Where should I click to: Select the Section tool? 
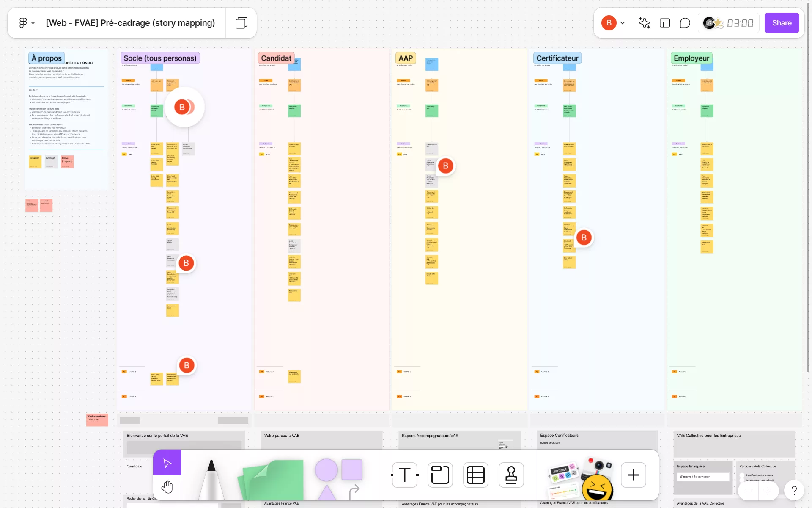coord(440,475)
